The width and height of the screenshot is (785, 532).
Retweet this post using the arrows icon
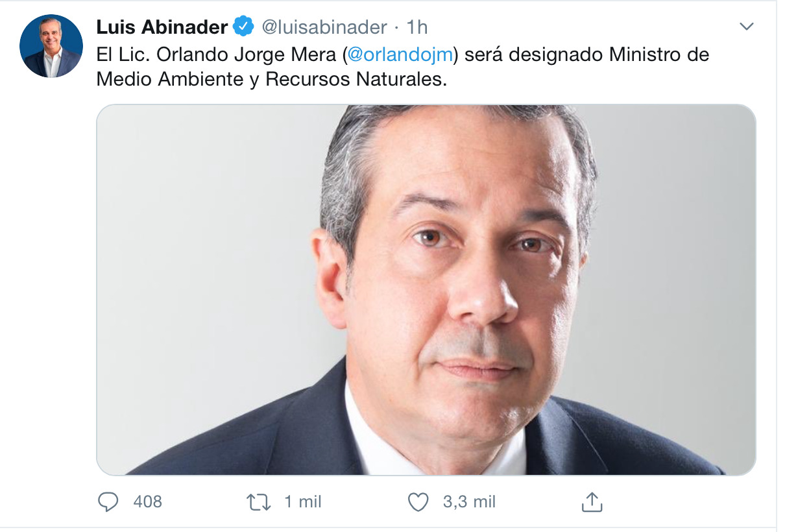(x=259, y=502)
